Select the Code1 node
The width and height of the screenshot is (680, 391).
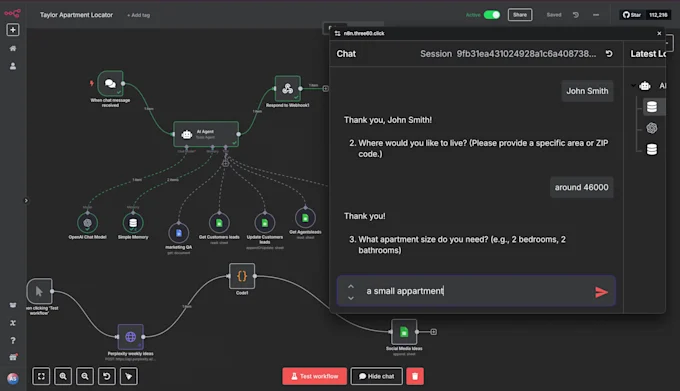click(x=242, y=276)
